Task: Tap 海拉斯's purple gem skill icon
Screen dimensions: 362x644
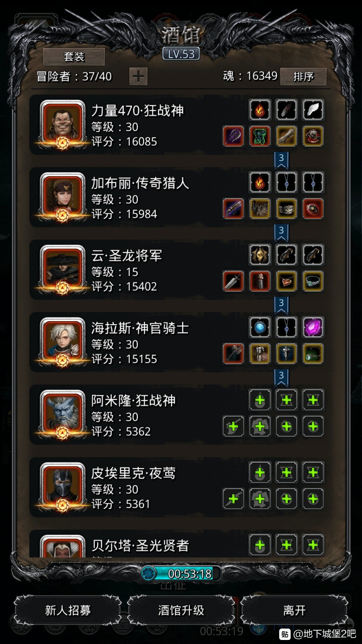Action: coord(313,327)
